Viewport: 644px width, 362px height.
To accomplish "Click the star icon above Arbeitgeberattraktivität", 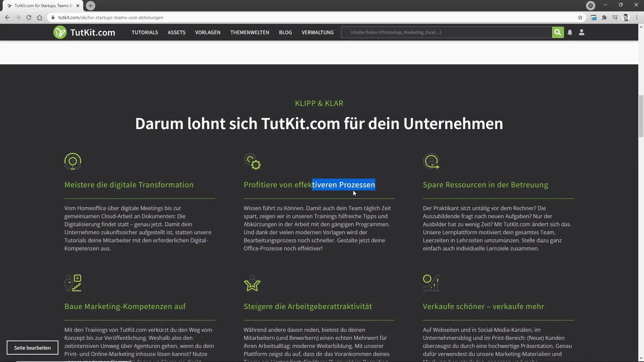I will [252, 283].
